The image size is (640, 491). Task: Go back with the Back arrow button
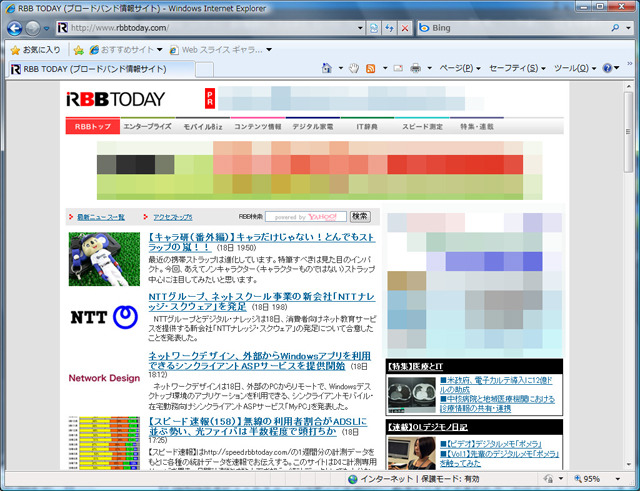coord(15,28)
